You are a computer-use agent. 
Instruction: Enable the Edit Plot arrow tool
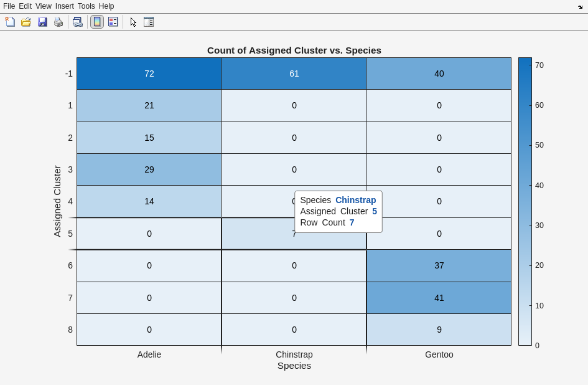pyautogui.click(x=133, y=22)
